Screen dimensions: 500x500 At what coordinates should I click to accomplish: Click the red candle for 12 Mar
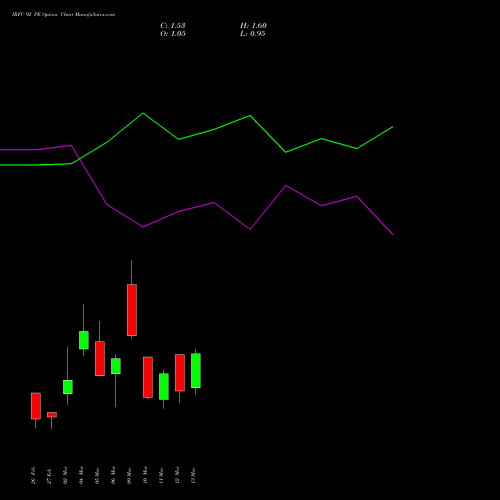pyautogui.click(x=180, y=373)
